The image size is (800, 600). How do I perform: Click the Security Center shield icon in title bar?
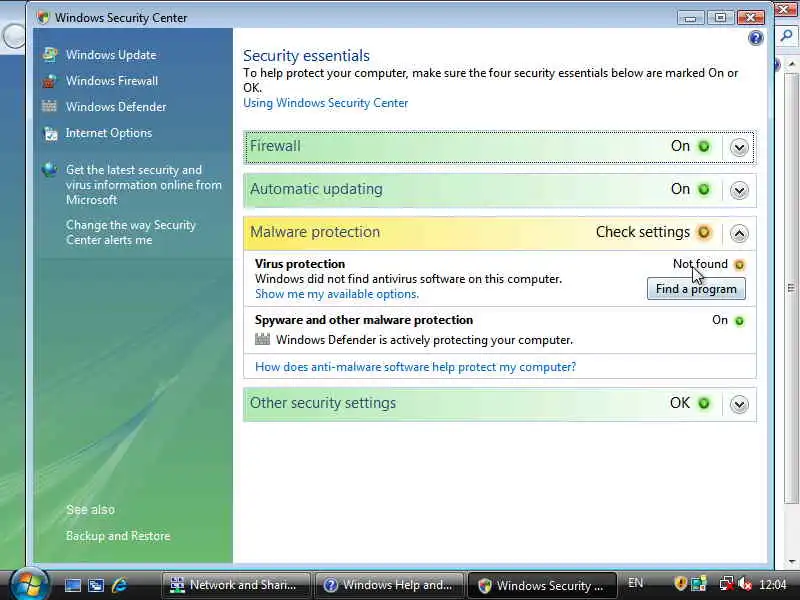[x=44, y=17]
